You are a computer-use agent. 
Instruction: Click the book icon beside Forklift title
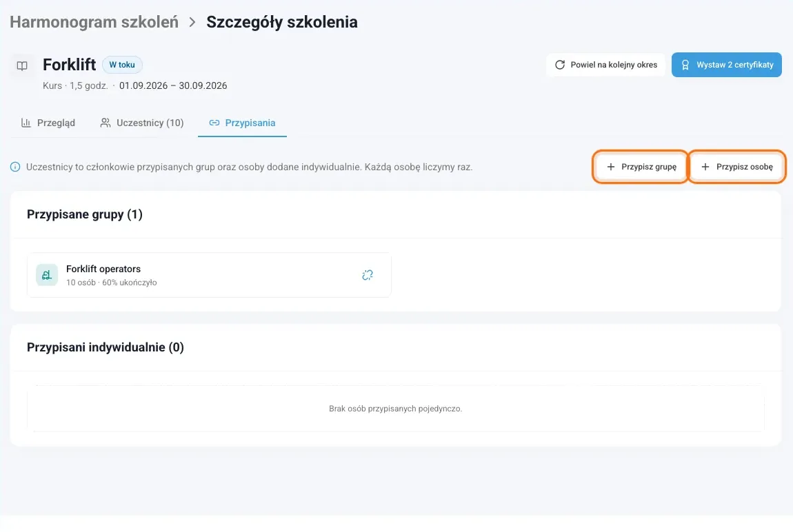pos(22,65)
